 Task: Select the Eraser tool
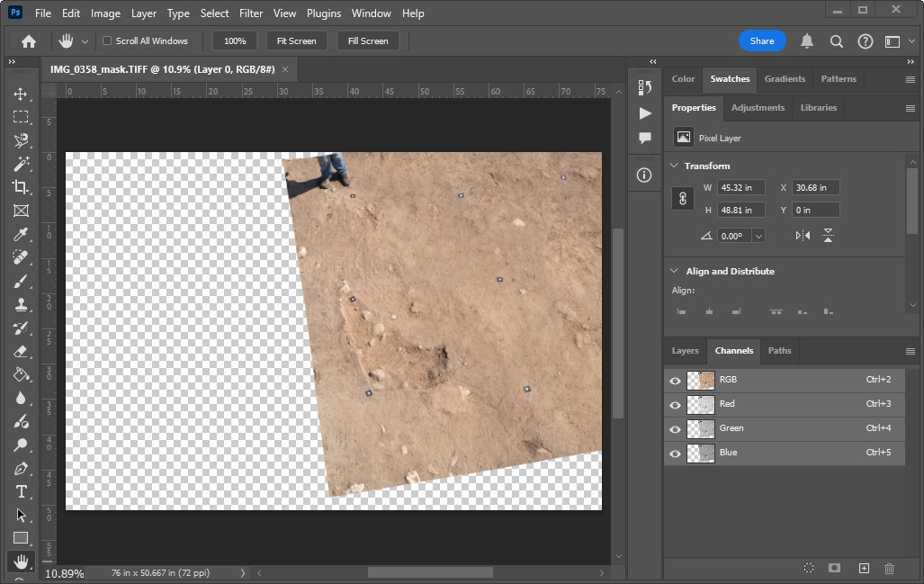tap(21, 352)
